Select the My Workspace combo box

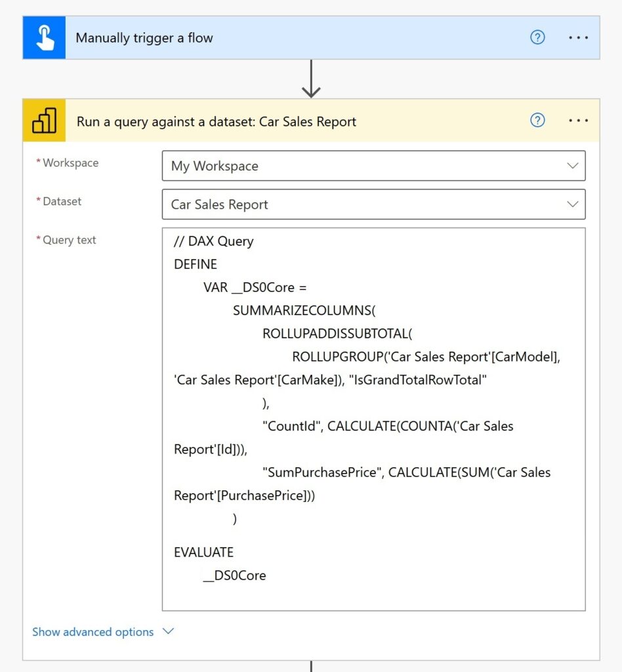[x=373, y=166]
